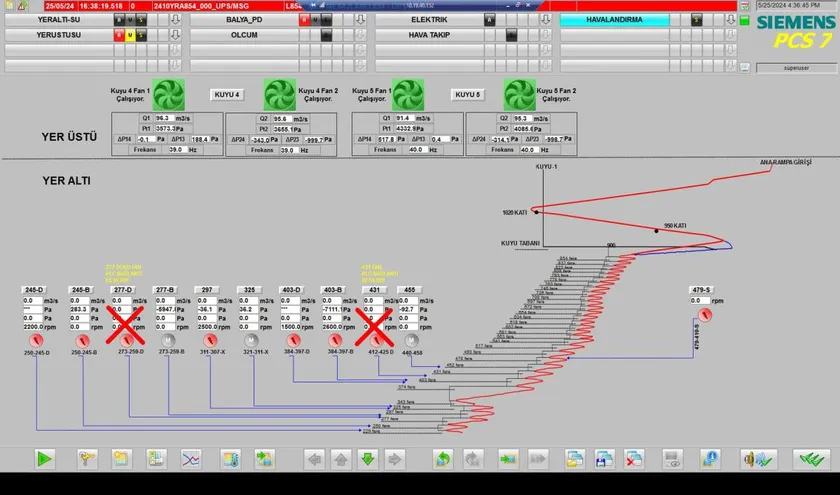Screen dimensions: 840x495
Task: Expand the down arrow next to YERALTI-SU
Action: 175,19
